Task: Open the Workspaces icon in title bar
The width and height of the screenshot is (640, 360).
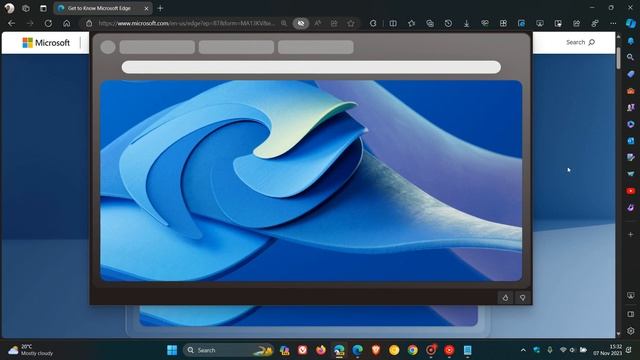Action: click(x=26, y=8)
